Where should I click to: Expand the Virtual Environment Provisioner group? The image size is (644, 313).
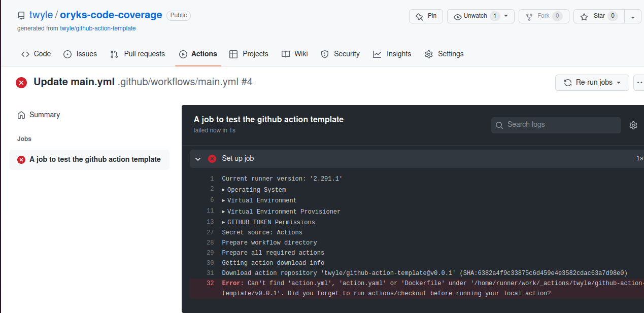pyautogui.click(x=281, y=212)
